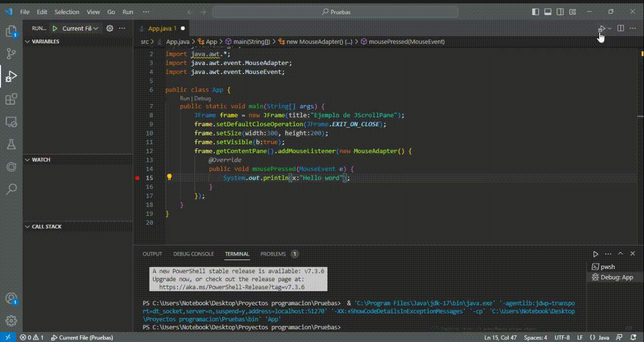Viewport: 644px width, 342px height.
Task: Open the debug configuration Current File dropdown
Action: 81,29
